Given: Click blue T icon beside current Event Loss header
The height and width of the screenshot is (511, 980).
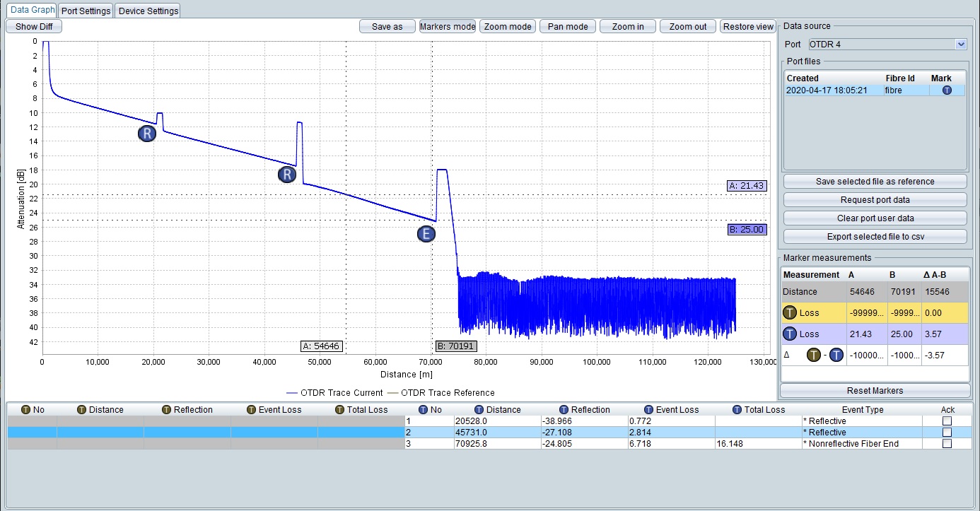Looking at the screenshot, I should pos(648,409).
